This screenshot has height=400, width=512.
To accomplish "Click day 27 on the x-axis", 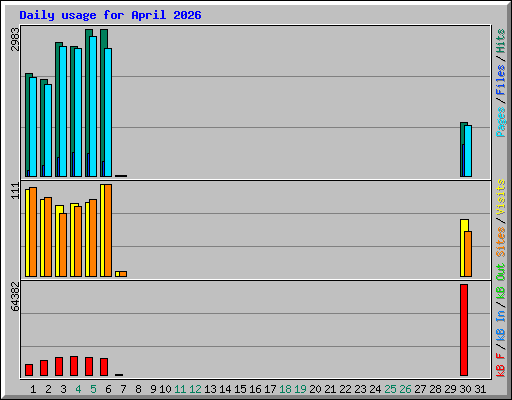I will pos(420,389).
